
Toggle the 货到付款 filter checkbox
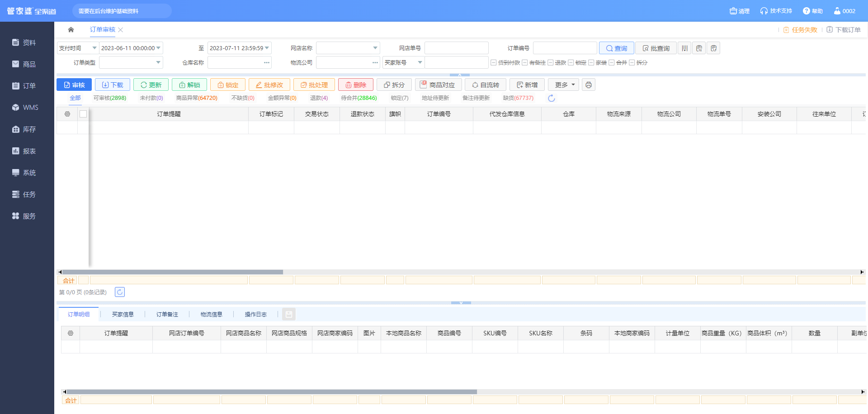click(494, 63)
